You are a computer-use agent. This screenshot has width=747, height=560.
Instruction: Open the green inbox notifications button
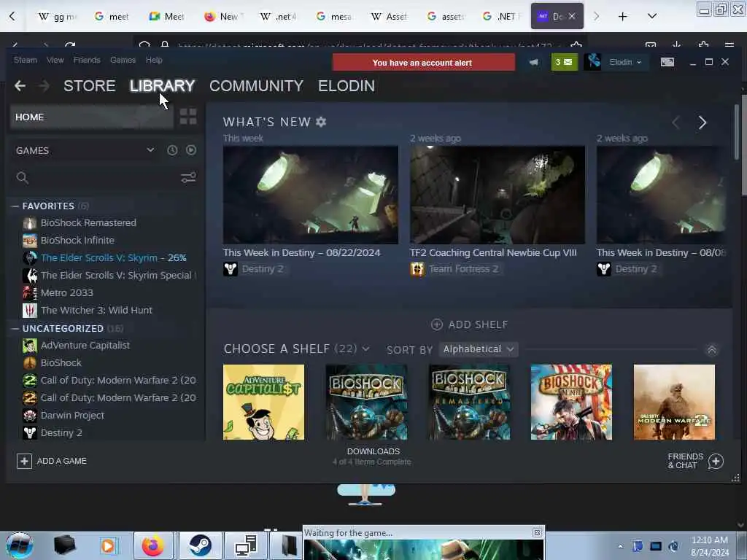565,62
